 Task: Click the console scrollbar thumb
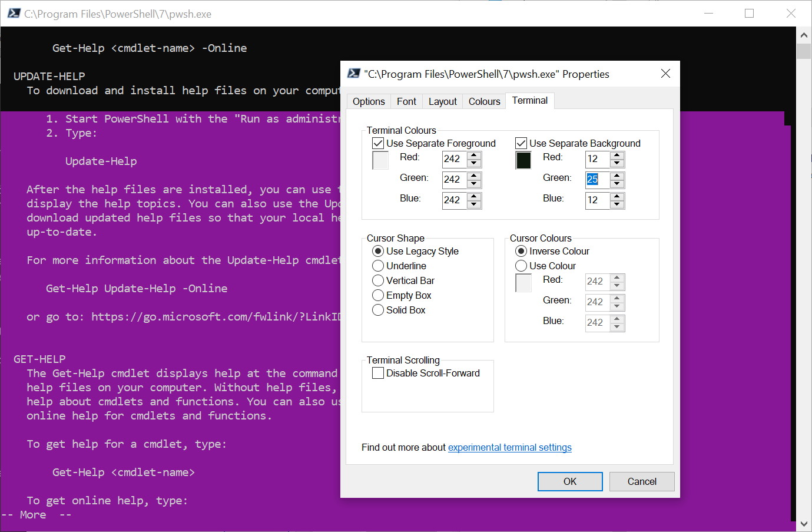[x=804, y=51]
